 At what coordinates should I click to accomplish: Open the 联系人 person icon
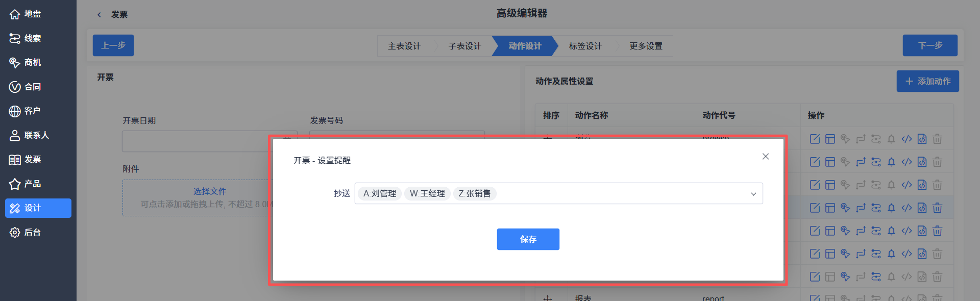(15, 135)
